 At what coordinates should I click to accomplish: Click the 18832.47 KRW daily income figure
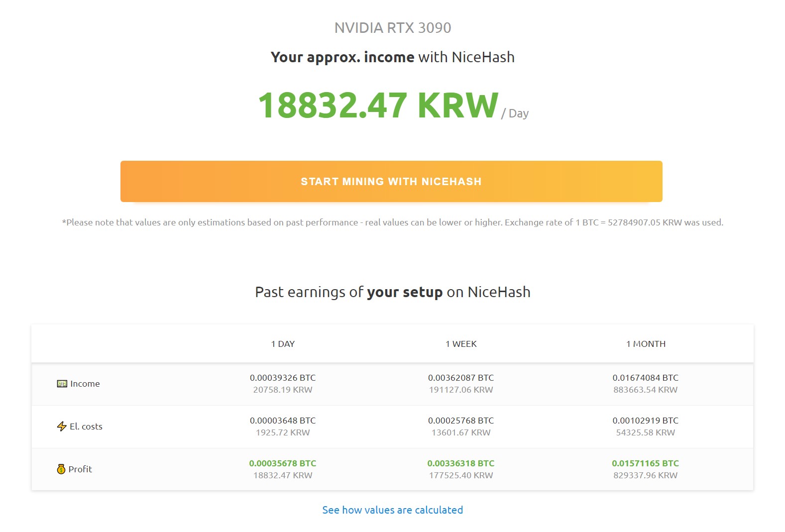pyautogui.click(x=378, y=106)
